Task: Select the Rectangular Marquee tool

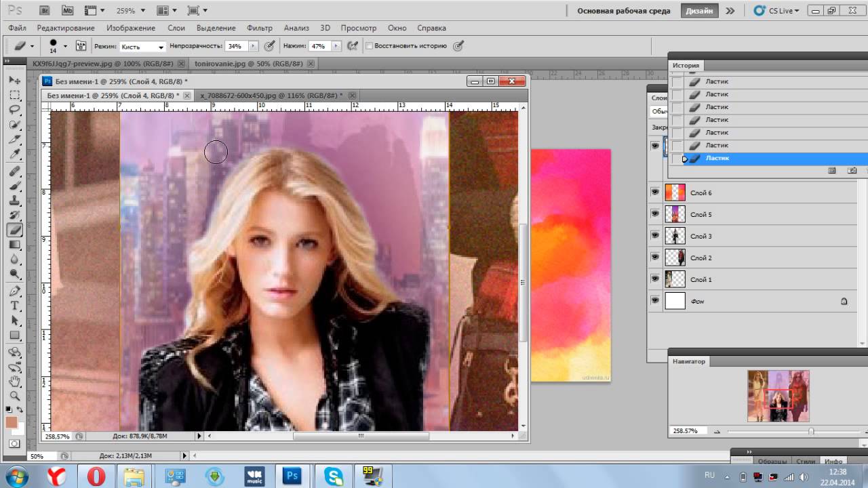Action: point(15,95)
